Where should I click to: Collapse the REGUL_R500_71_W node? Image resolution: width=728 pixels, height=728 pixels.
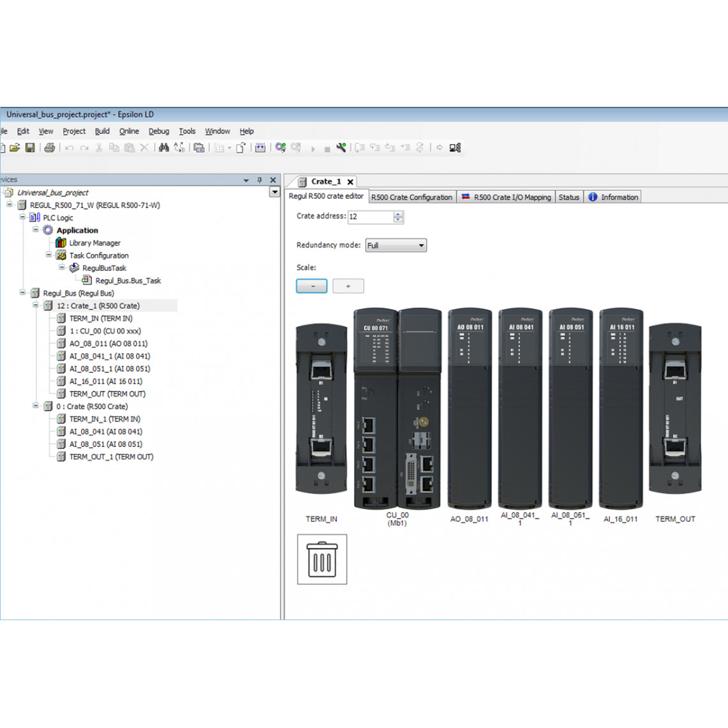pyautogui.click(x=10, y=204)
